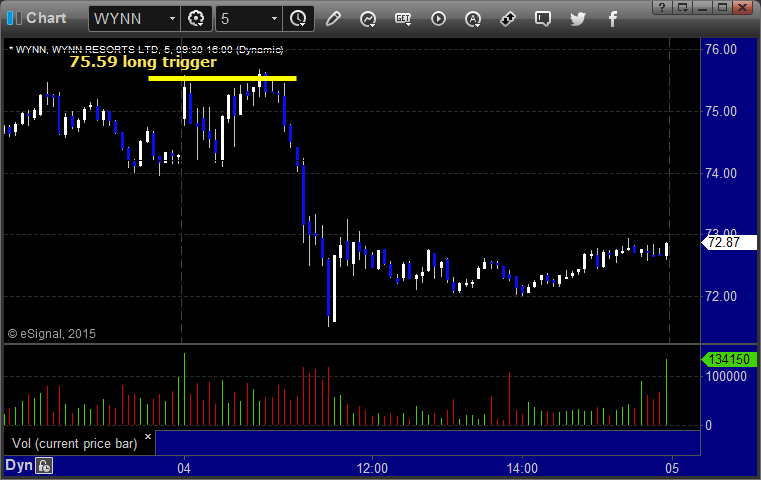Click the 100000 volume axis label
The width and height of the screenshot is (761, 480).
pos(726,376)
